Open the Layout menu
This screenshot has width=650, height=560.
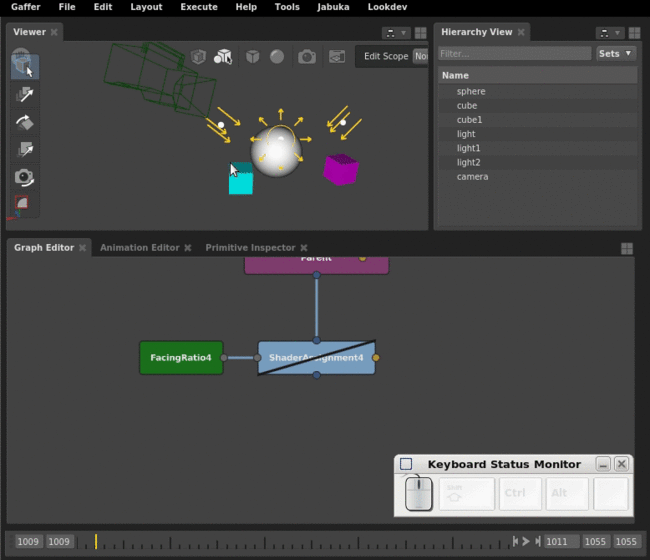[x=146, y=7]
